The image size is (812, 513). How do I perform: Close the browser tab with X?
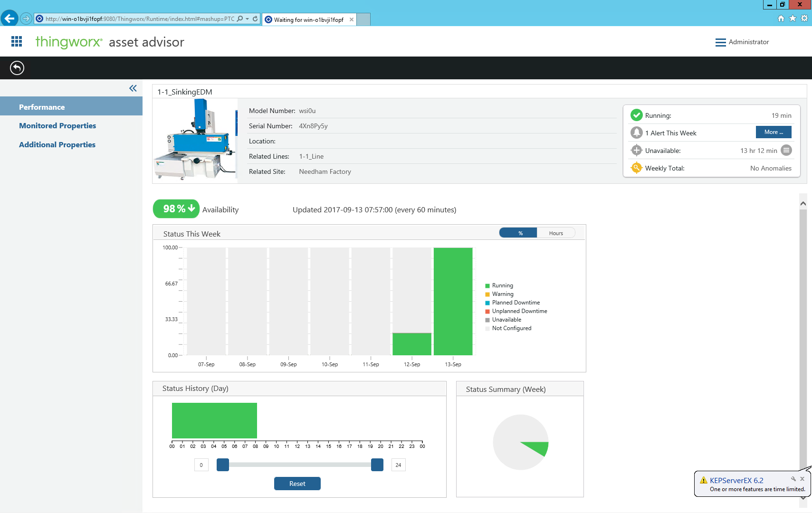[x=352, y=19]
